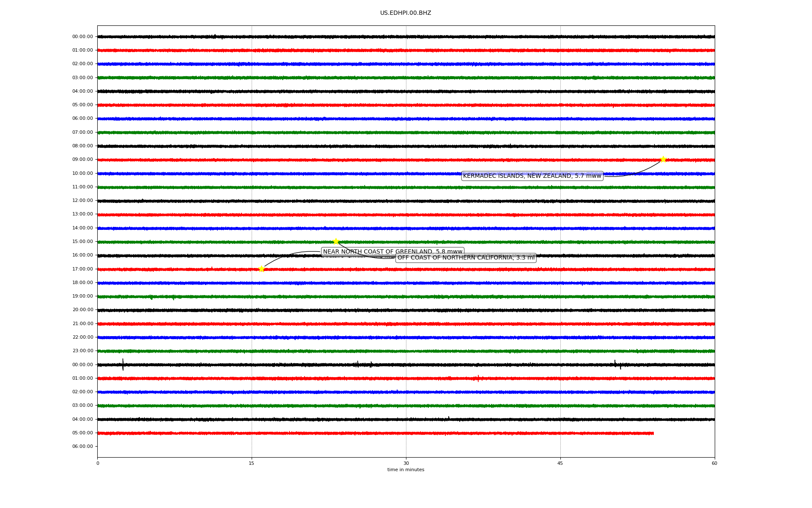Screen dimensions: 812x508
Task: Click the 20:00:00 hour label
Action: click(x=82, y=309)
